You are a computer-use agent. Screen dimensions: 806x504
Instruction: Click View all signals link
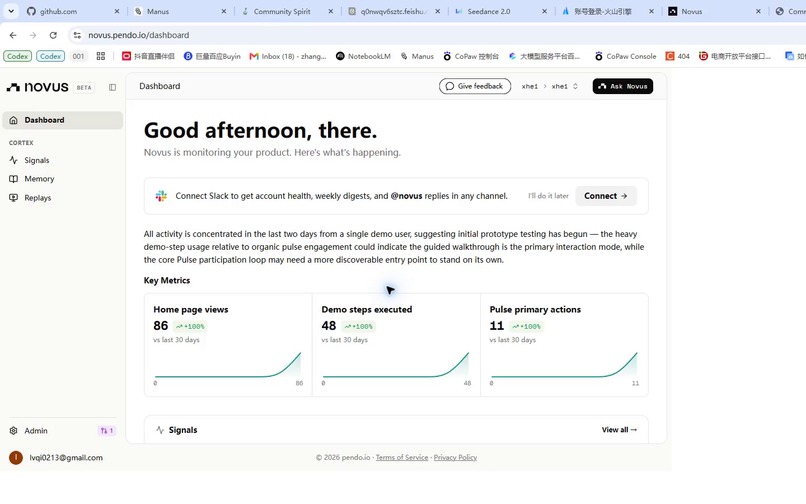tap(619, 430)
